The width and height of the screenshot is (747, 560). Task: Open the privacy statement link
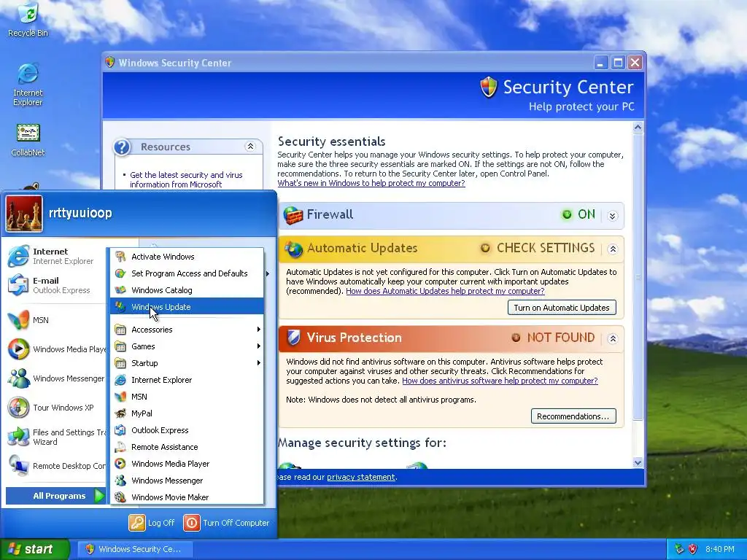click(360, 477)
